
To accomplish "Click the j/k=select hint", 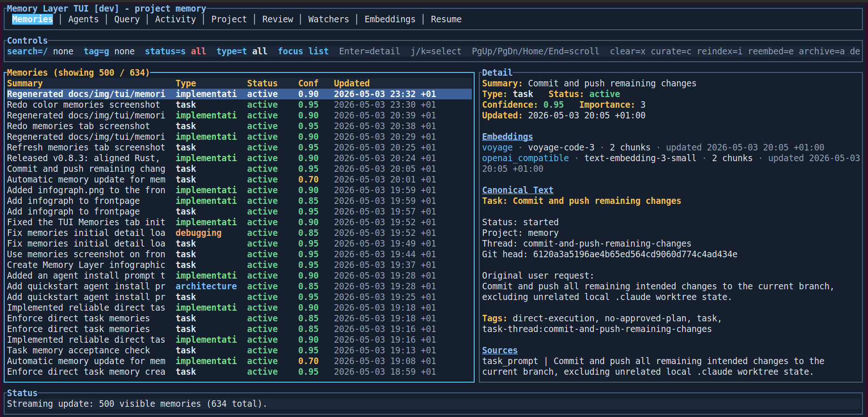I will click(436, 51).
